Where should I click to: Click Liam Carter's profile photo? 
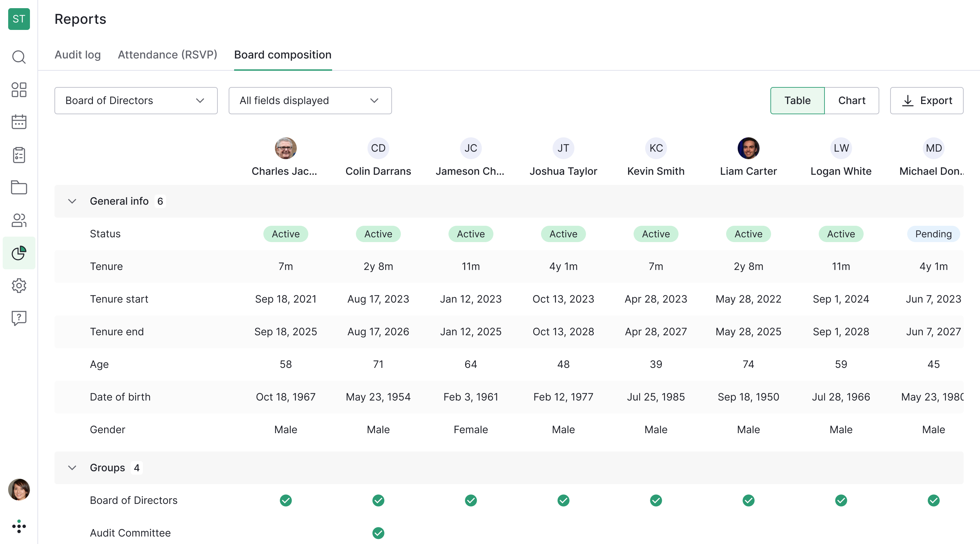coord(748,148)
